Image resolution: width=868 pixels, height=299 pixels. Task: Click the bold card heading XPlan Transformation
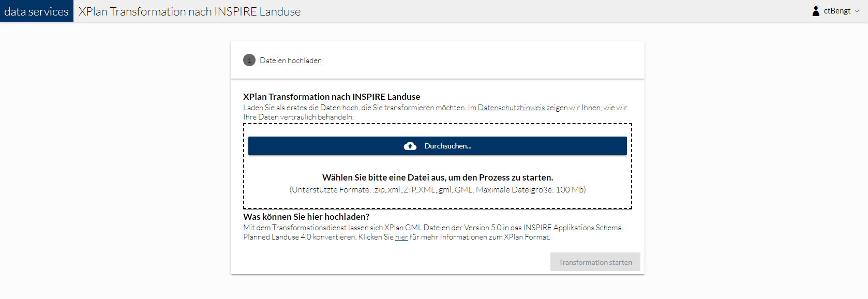(332, 97)
